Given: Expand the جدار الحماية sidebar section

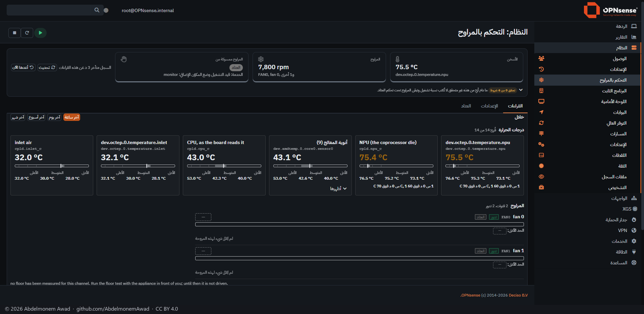Looking at the screenshot, I should click(588, 220).
